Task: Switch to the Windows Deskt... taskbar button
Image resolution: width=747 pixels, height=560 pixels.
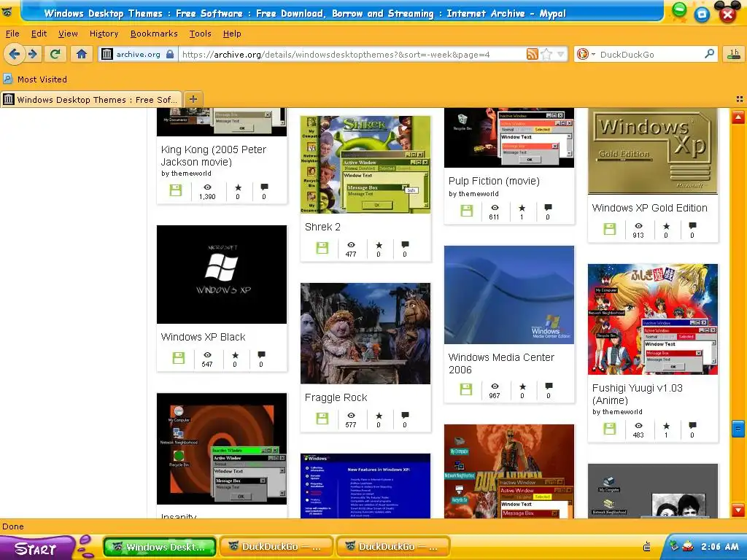Action: click(x=160, y=547)
